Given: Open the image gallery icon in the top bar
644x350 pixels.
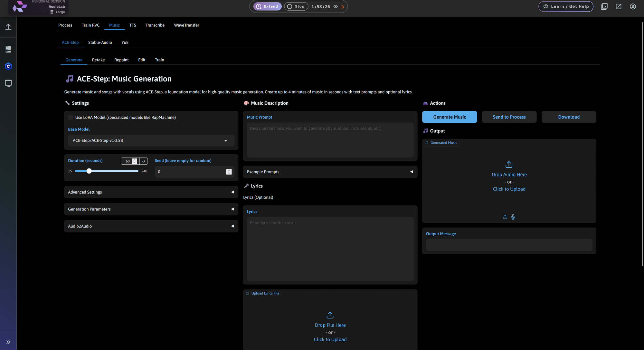Looking at the screenshot, I should (x=604, y=6).
